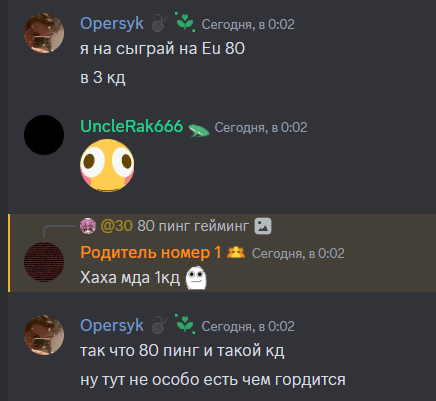Open UncleRak666's black profile avatar
The width and height of the screenshot is (436, 401).
44,135
